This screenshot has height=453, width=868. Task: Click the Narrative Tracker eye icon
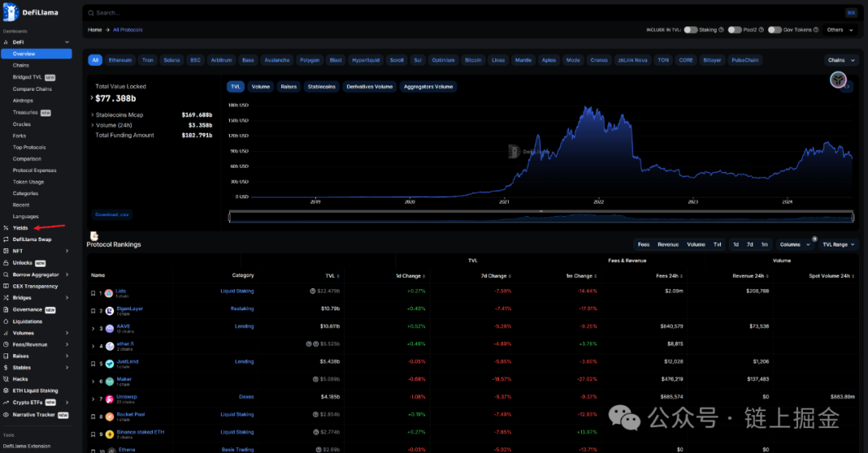coord(6,414)
